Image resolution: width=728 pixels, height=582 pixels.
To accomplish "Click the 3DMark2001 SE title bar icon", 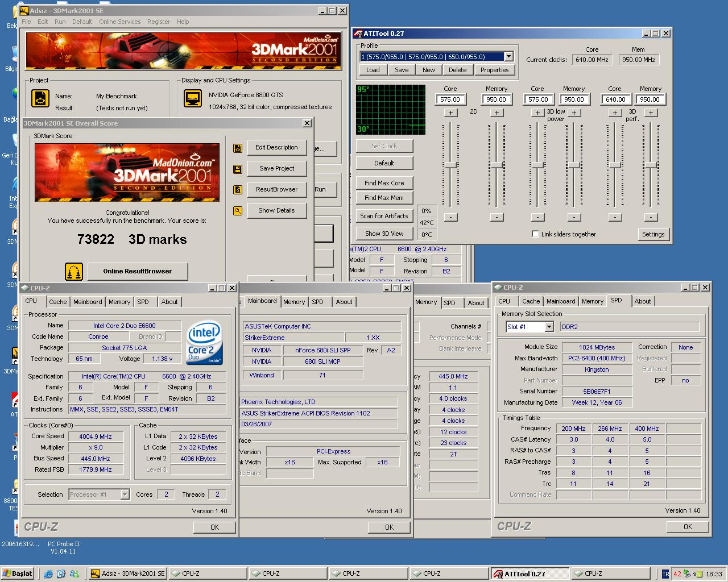I will coord(23,10).
